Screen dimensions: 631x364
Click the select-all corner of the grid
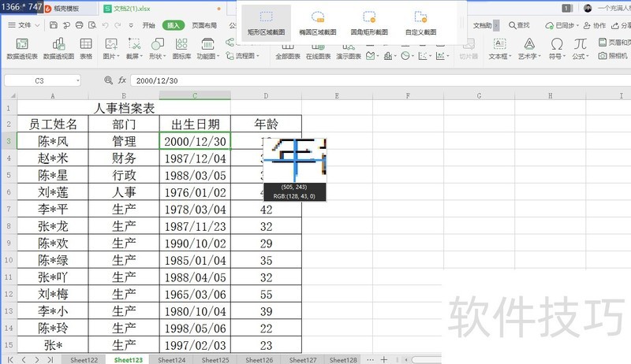9,95
